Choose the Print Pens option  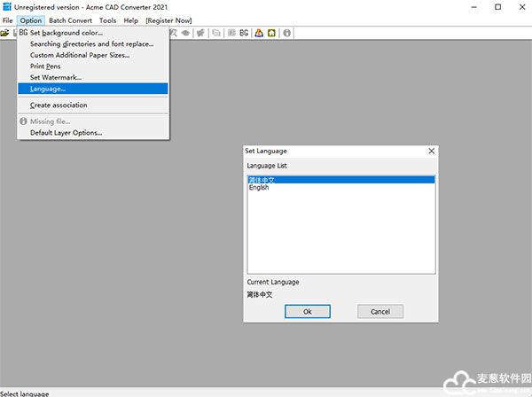pyautogui.click(x=93, y=66)
